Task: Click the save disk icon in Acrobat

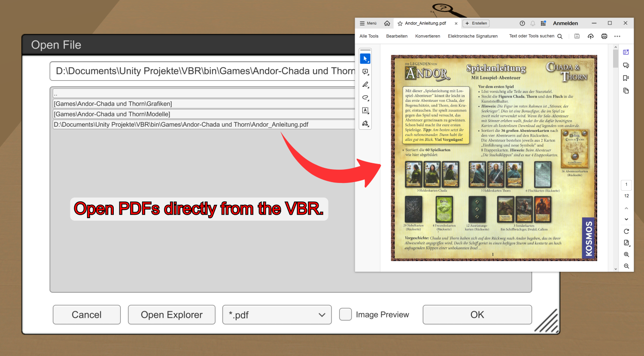Action: pos(577,36)
